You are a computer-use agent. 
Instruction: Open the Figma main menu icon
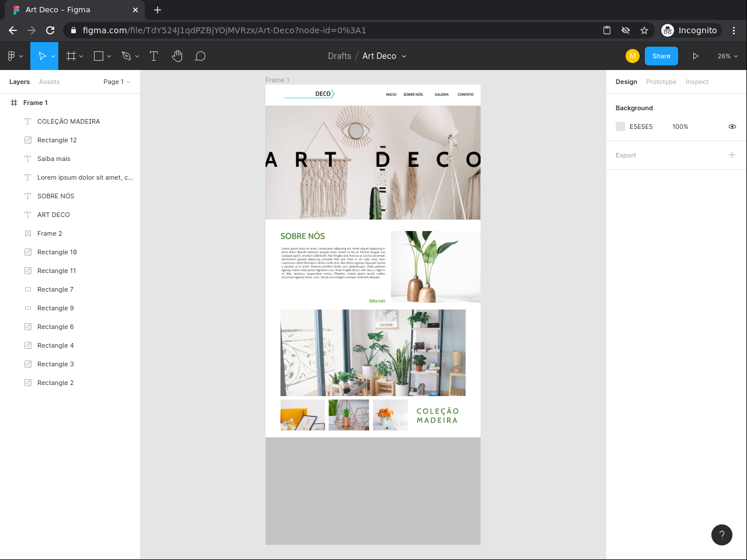(x=11, y=56)
